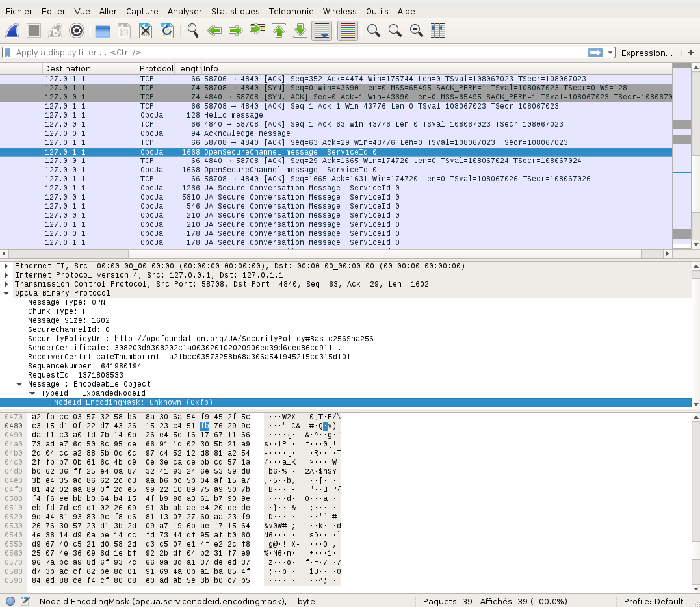Collapse the OpcUa Binary Protocol tree

pos(6,292)
